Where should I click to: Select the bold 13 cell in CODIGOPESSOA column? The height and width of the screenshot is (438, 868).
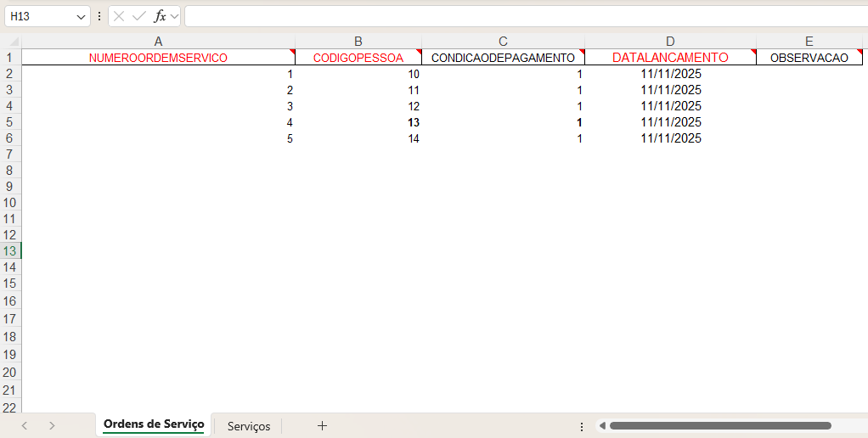point(358,122)
